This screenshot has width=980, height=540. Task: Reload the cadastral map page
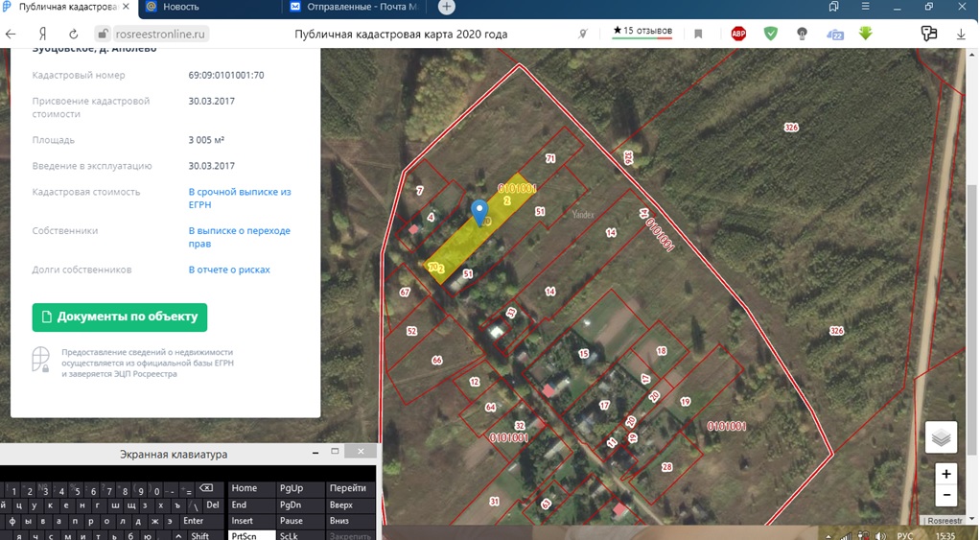click(73, 35)
